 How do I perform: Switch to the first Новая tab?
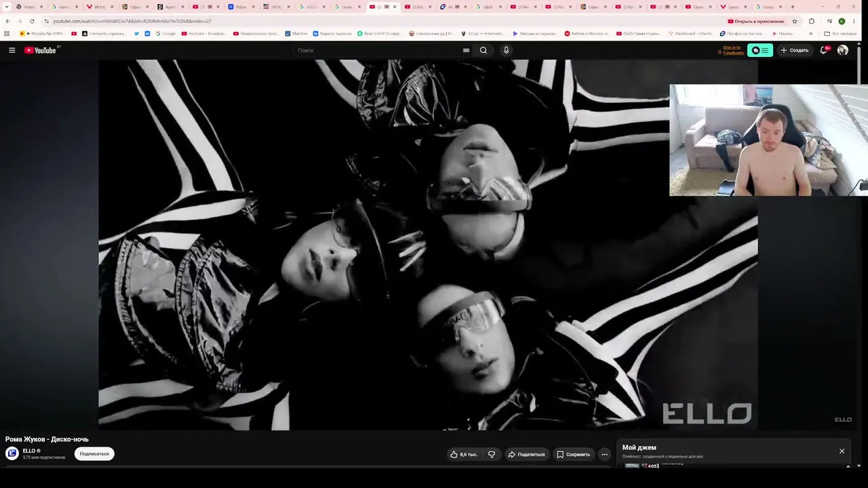[x=28, y=7]
